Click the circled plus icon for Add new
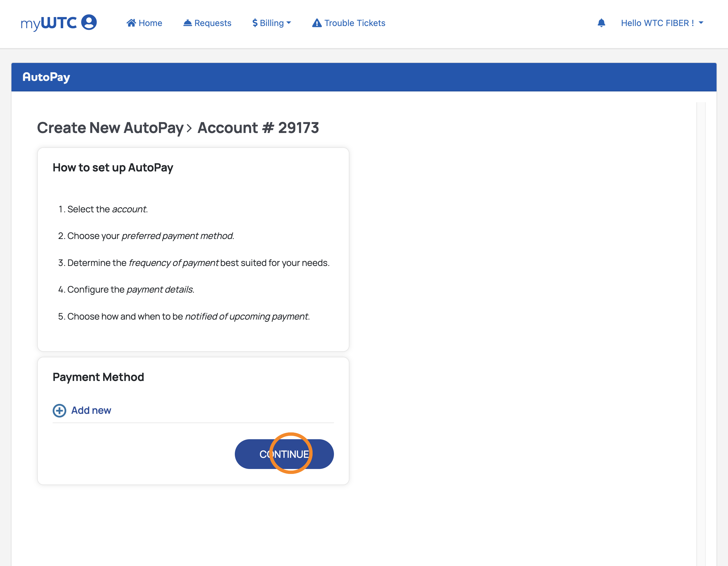Screen dimensions: 728x566 (59, 410)
